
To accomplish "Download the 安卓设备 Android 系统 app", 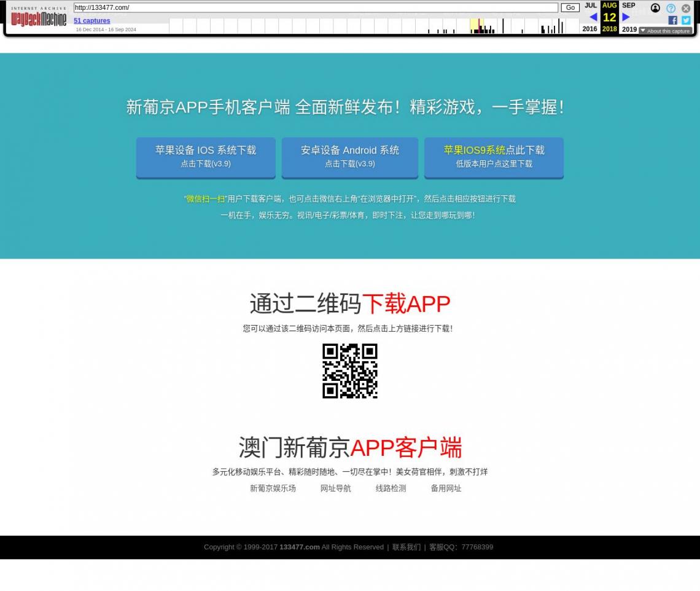I will tap(350, 157).
